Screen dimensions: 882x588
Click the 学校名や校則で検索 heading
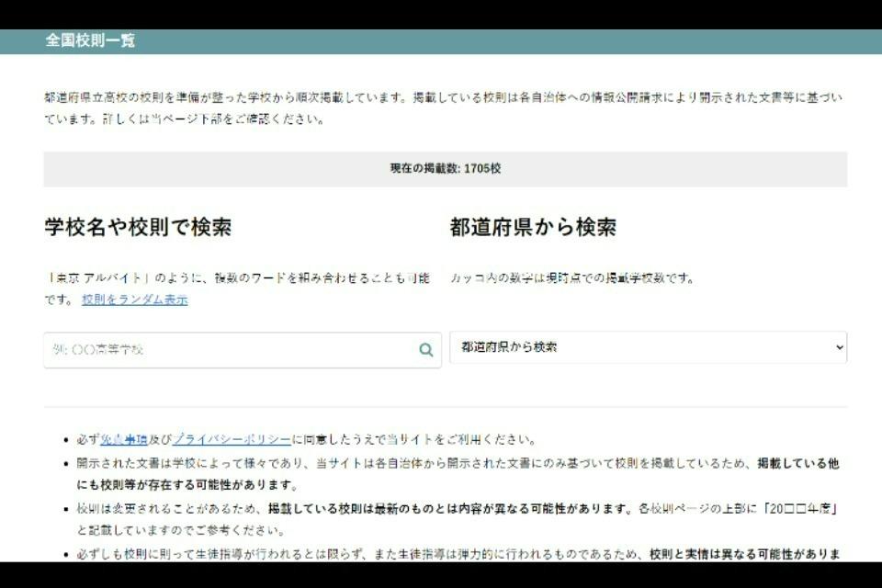click(138, 228)
